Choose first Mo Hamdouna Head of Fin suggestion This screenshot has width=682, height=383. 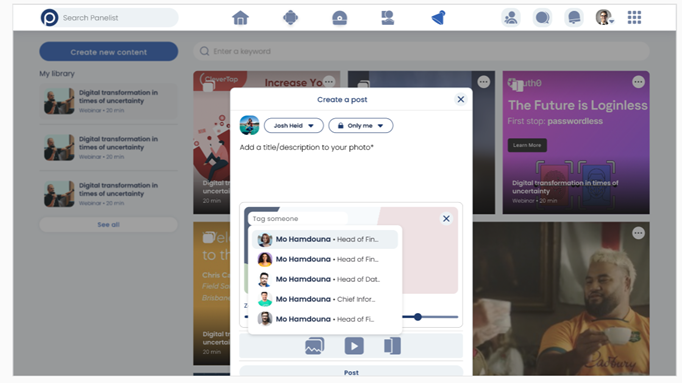pyautogui.click(x=325, y=239)
